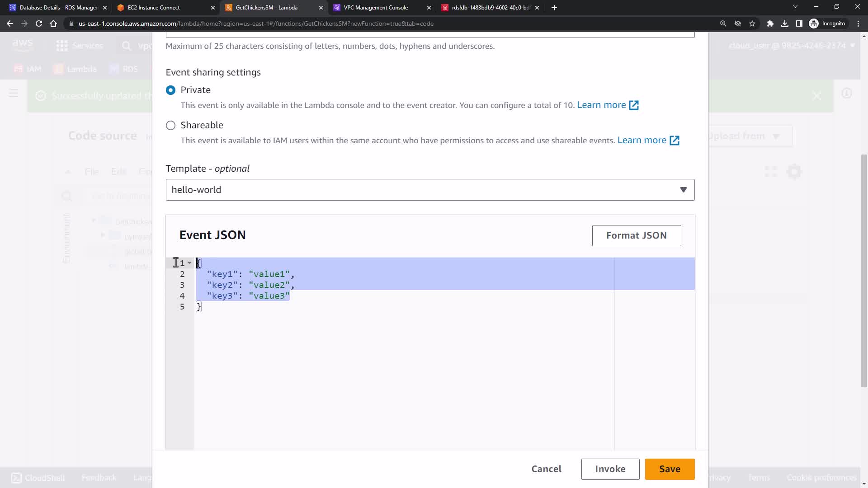This screenshot has width=868, height=488.
Task: Switch to EC2 Instance Connect tab
Action: point(154,8)
